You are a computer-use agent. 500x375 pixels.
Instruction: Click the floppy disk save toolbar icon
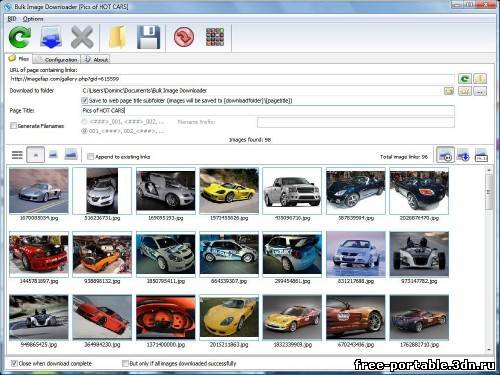(x=149, y=37)
